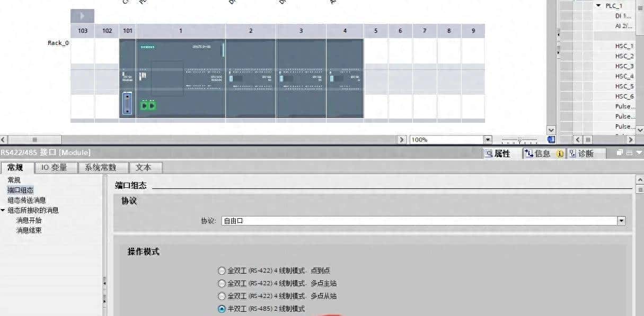This screenshot has height=316, width=644.
Task: Click the slot 103 column header
Action: coord(83,31)
